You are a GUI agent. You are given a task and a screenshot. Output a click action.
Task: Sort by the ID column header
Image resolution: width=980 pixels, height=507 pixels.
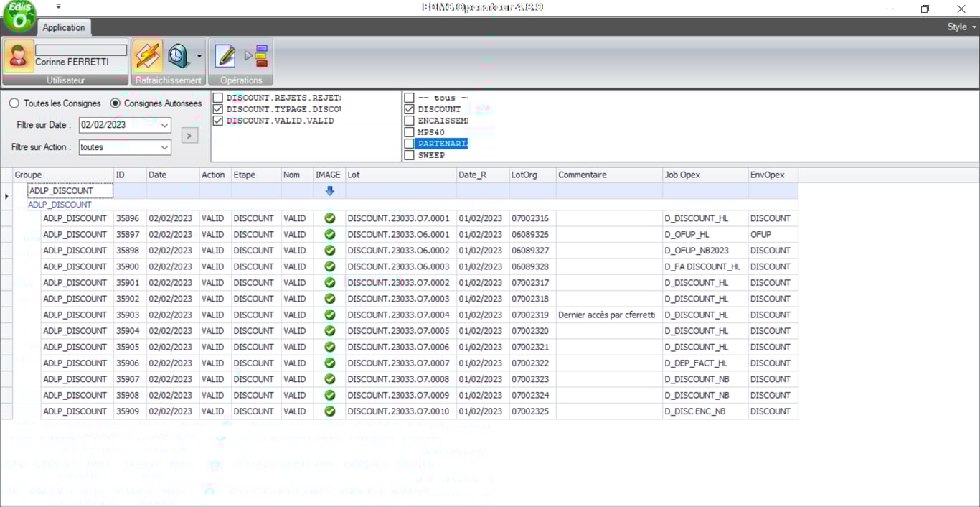click(130, 175)
